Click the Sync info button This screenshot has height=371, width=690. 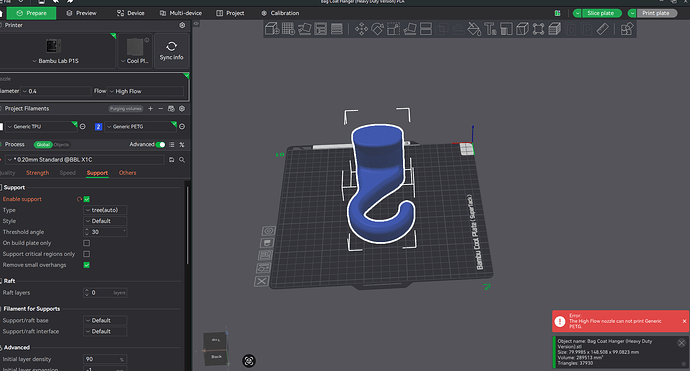171,51
